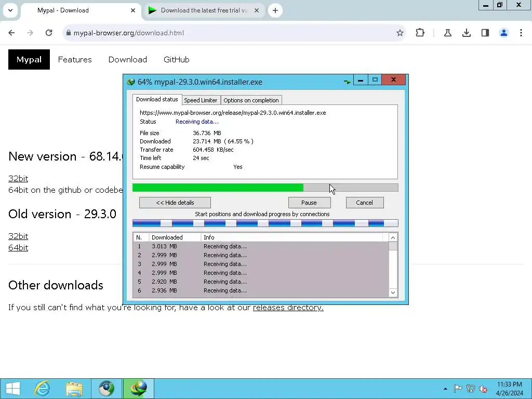The image size is (532, 399).
Task: Open Chrome Labs flask icon
Action: (447, 33)
